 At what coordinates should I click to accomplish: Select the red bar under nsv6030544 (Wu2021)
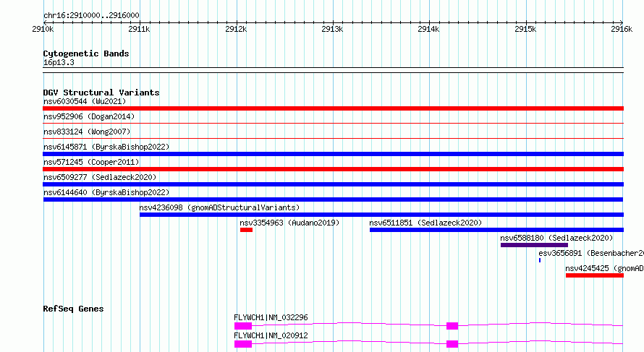click(x=333, y=108)
